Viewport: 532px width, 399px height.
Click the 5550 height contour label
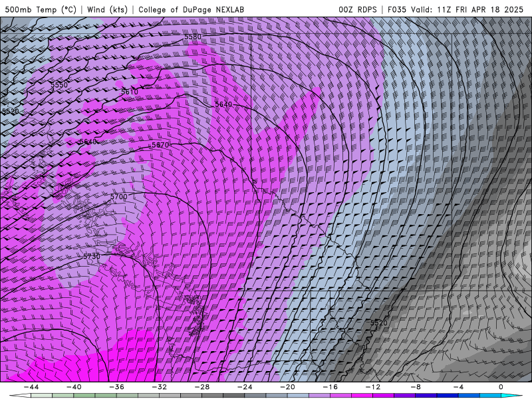[x=59, y=85]
